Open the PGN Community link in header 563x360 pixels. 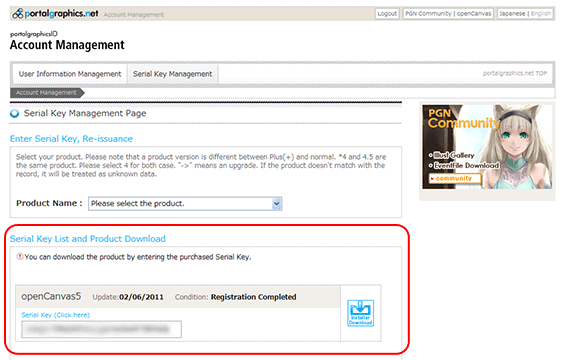point(428,14)
